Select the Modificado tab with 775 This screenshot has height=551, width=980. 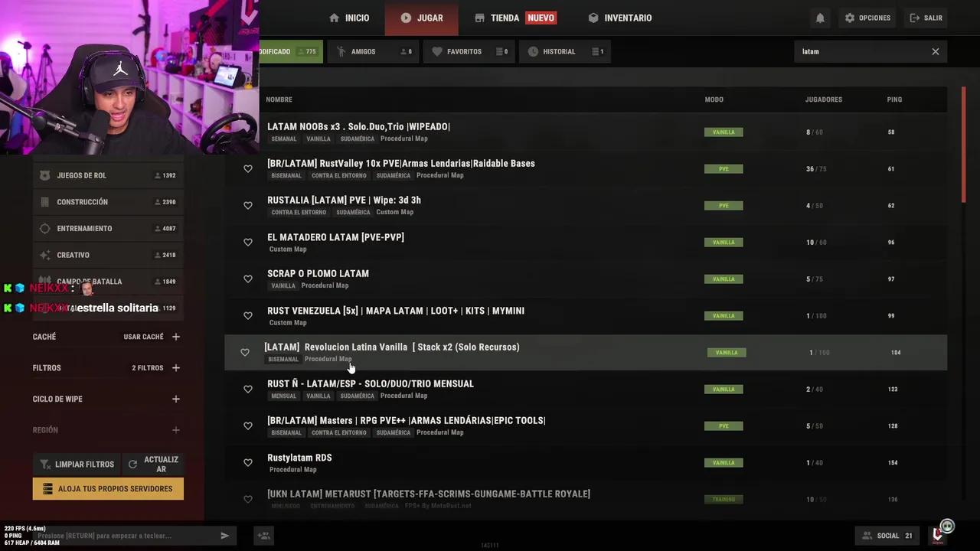[291, 51]
